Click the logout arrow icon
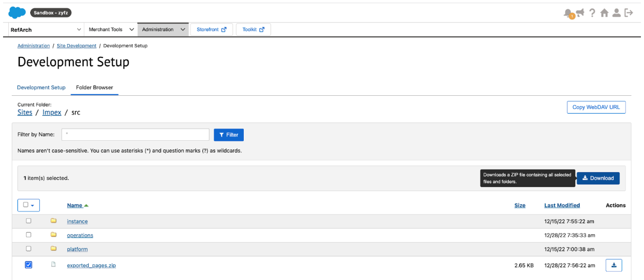 coord(629,13)
